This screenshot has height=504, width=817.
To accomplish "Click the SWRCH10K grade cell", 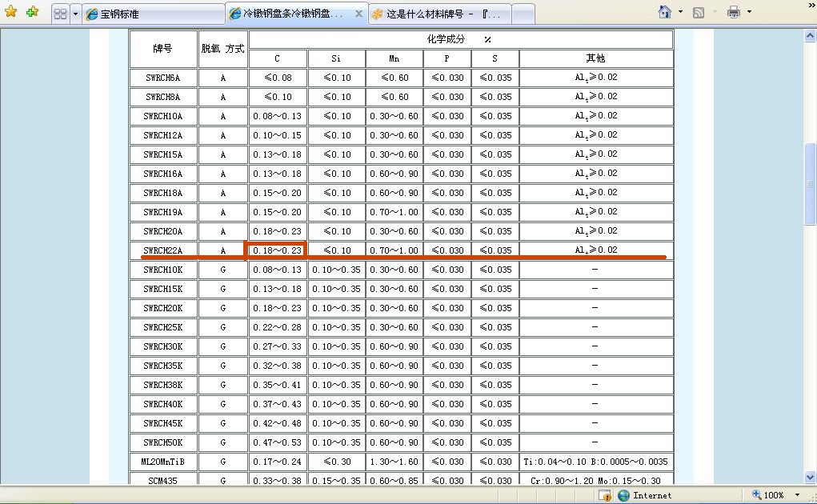I will (x=163, y=270).
